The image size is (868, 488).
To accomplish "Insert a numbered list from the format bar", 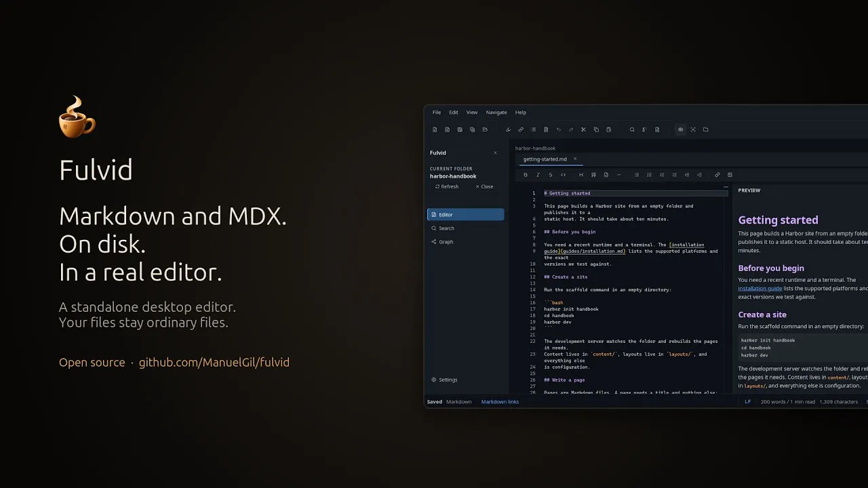I will click(649, 175).
